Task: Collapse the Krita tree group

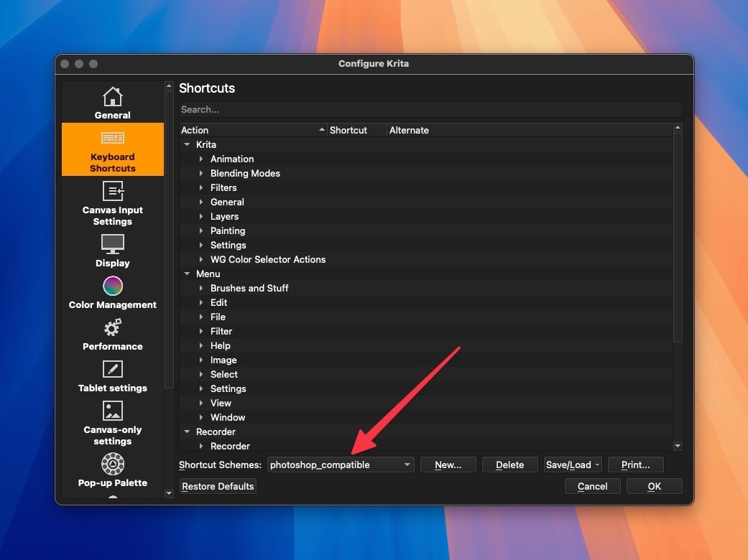Action: (x=187, y=144)
